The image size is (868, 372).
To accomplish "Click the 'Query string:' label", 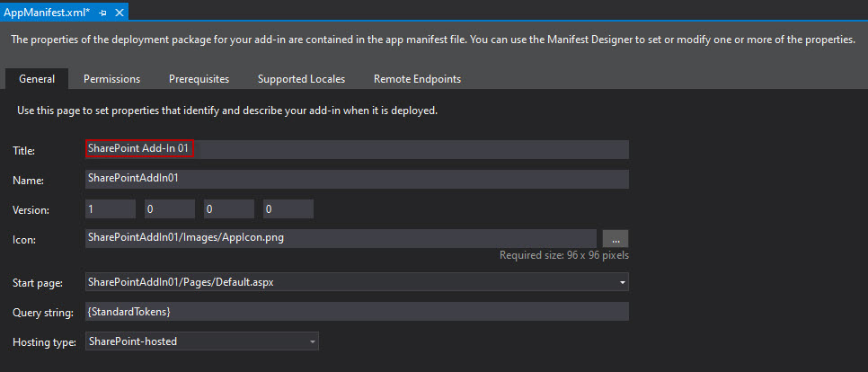I will 42,314.
